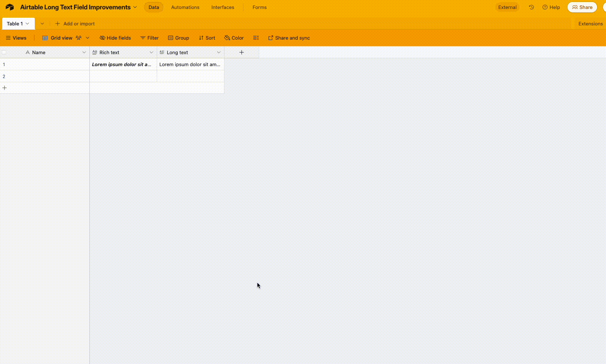
Task: Toggle the Views sidebar
Action: pos(16,38)
